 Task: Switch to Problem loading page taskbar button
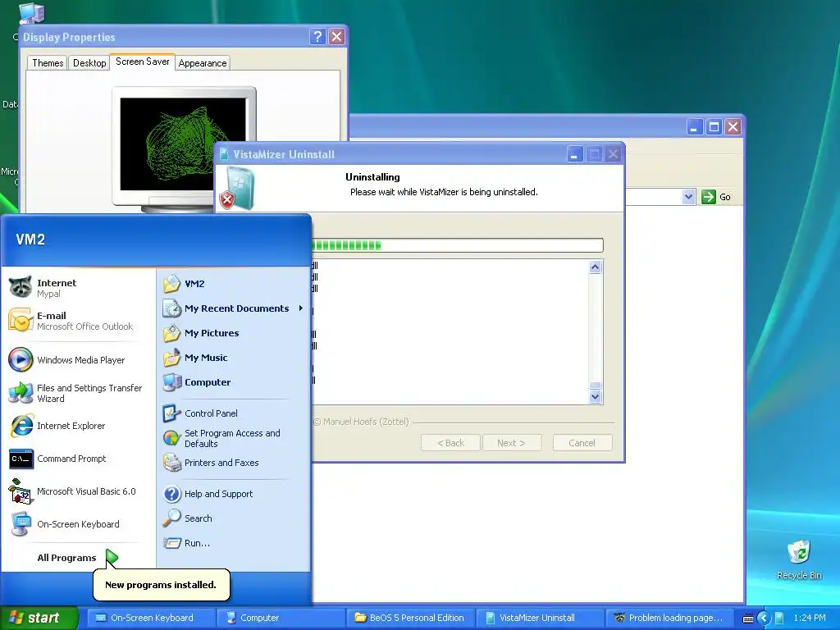(669, 618)
